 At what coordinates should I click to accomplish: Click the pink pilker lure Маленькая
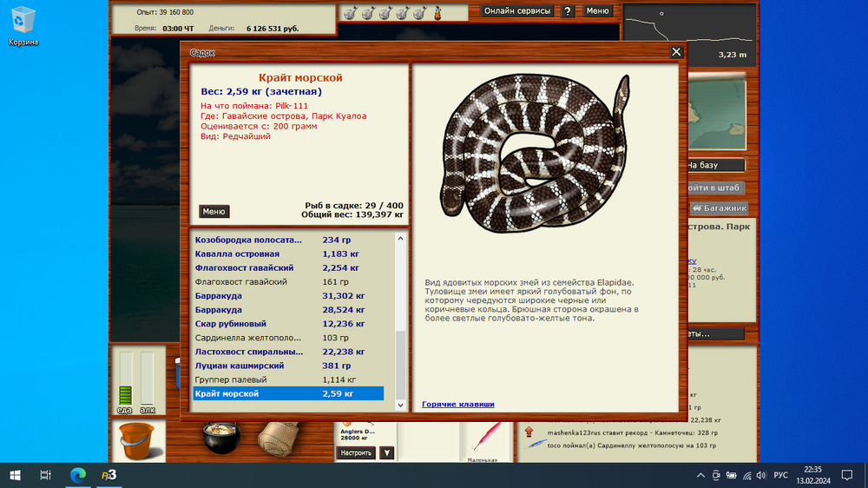485,438
